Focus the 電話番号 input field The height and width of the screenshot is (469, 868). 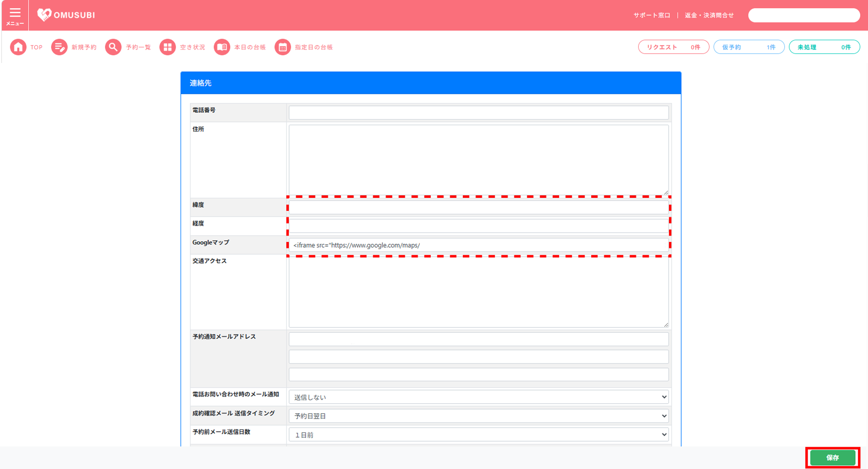point(479,112)
